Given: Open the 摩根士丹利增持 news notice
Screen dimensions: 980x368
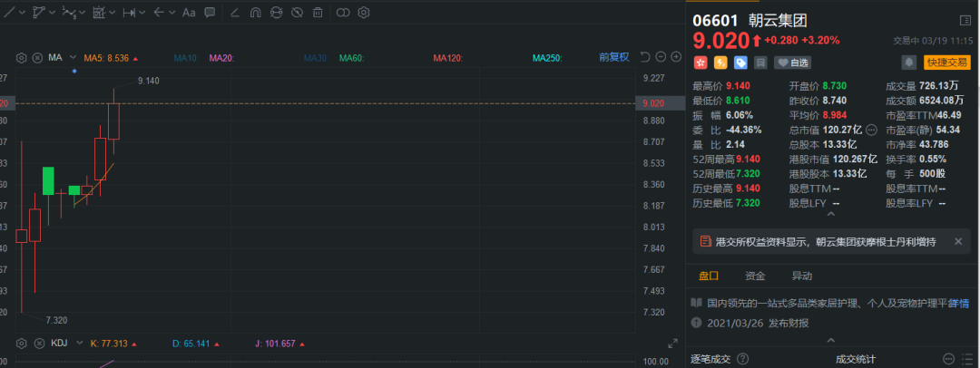Looking at the screenshot, I should coord(826,241).
